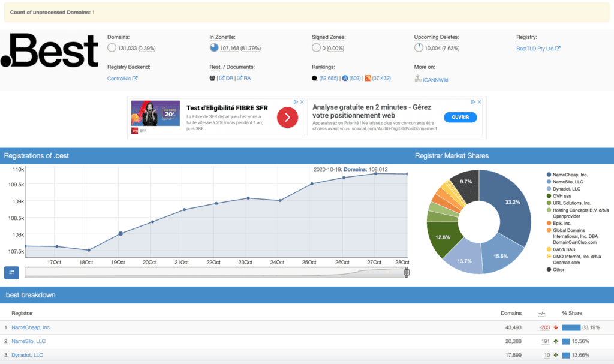The height and width of the screenshot is (364, 614).
Task: Close the SFR fibre advertisement
Action: 302,102
